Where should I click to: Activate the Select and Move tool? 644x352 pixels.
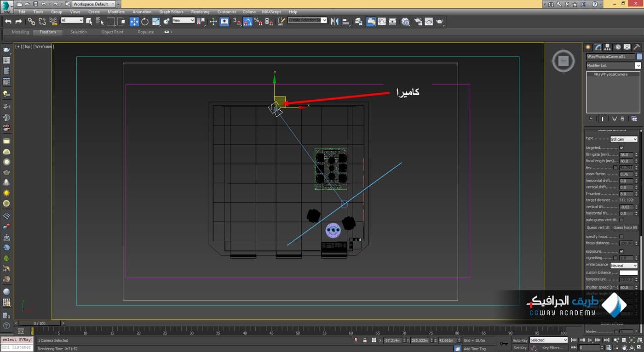pyautogui.click(x=134, y=22)
